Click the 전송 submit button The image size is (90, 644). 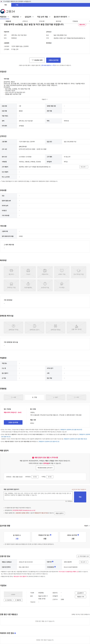pyautogui.click(x=80, y=497)
